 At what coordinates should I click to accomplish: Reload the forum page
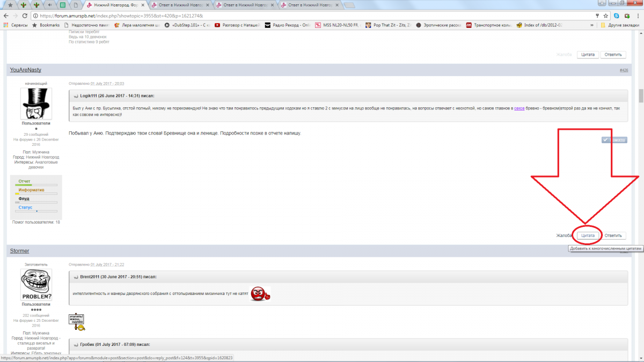[x=26, y=16]
